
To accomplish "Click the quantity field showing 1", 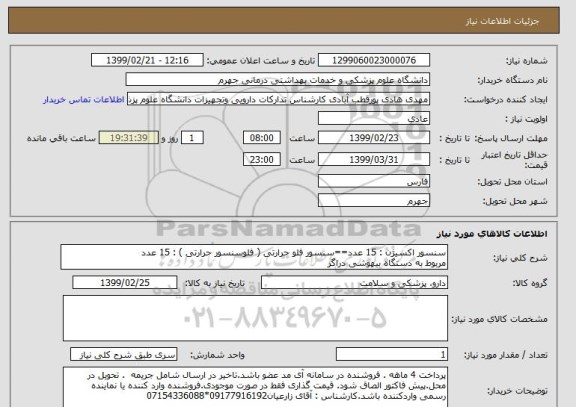I will point(392,355).
